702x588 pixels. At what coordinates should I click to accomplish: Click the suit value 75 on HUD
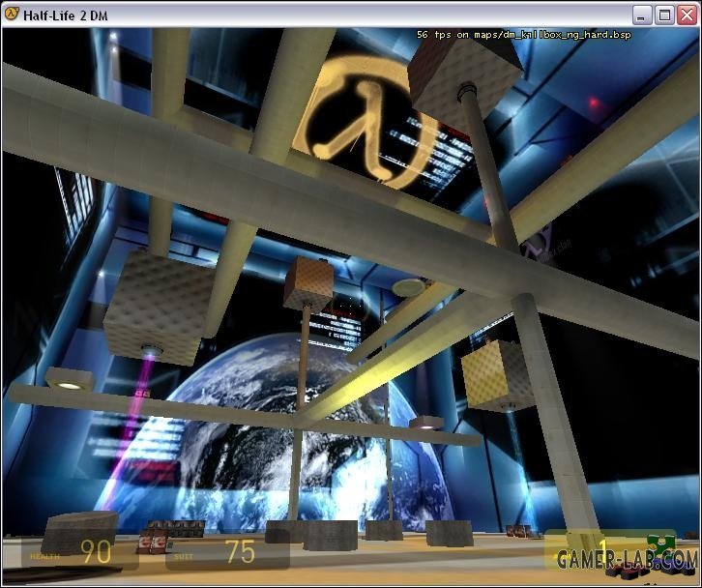click(240, 551)
